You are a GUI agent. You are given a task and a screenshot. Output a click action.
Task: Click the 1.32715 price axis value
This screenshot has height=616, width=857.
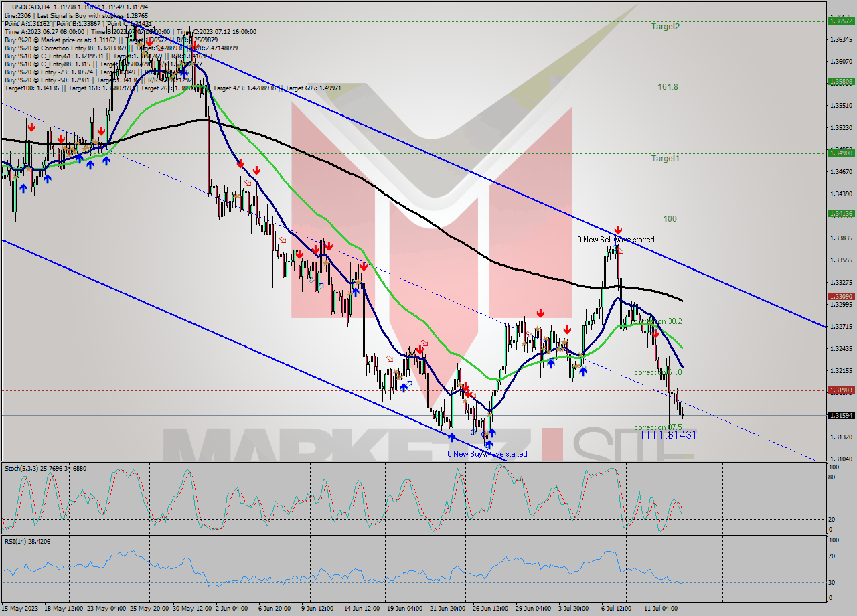click(841, 327)
